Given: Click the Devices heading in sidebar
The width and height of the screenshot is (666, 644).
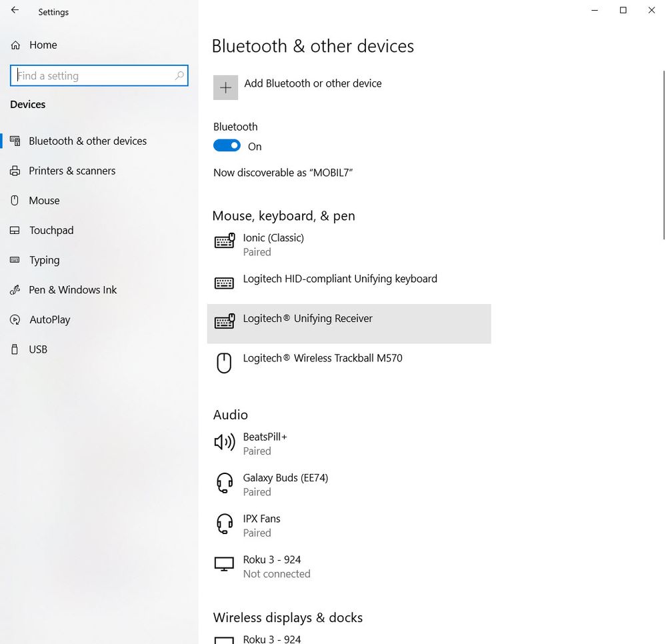Looking at the screenshot, I should (x=27, y=105).
